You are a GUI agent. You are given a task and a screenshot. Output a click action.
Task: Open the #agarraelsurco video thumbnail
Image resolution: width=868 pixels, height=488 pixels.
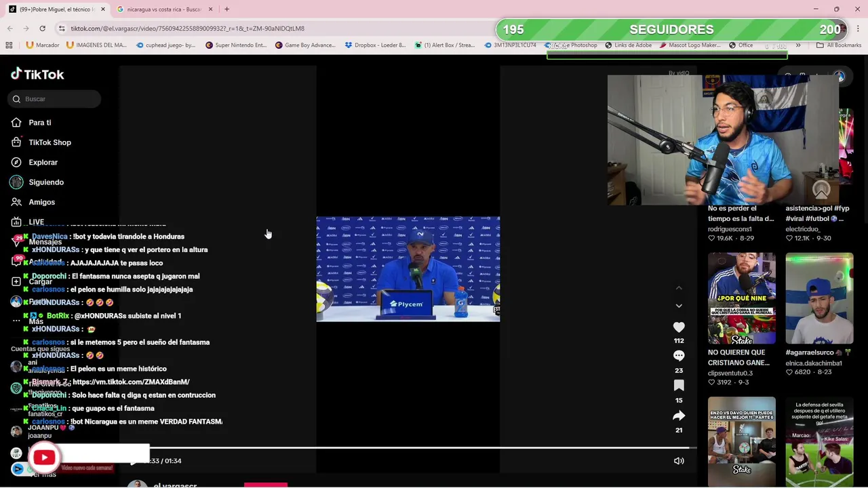click(x=819, y=298)
